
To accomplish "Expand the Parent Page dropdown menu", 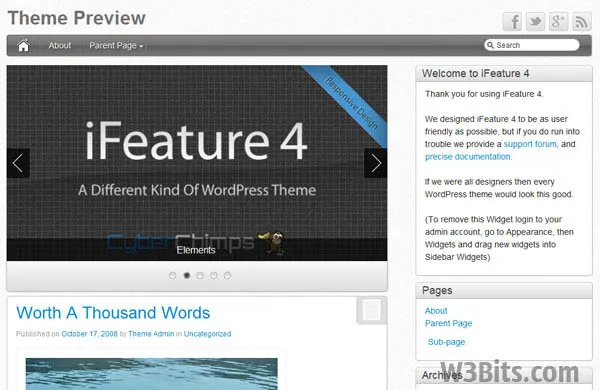I will pyautogui.click(x=116, y=45).
